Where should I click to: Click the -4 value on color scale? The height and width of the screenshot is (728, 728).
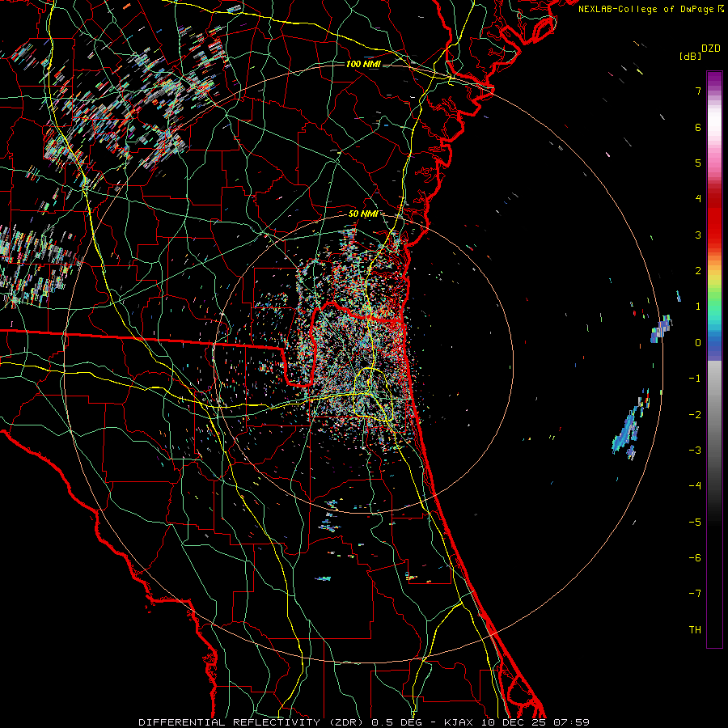695,486
